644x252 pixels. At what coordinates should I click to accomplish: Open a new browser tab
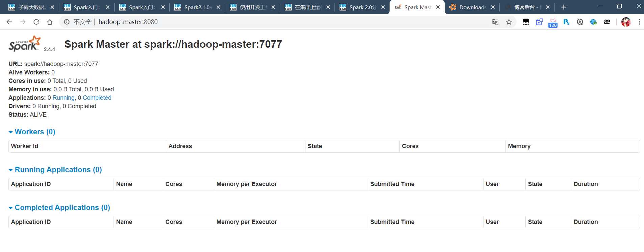pyautogui.click(x=564, y=7)
